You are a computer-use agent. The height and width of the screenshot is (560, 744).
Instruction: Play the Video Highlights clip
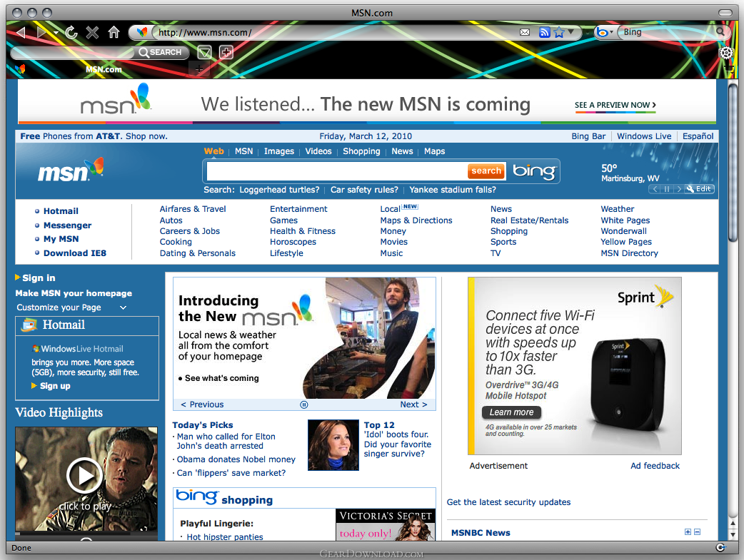click(84, 476)
